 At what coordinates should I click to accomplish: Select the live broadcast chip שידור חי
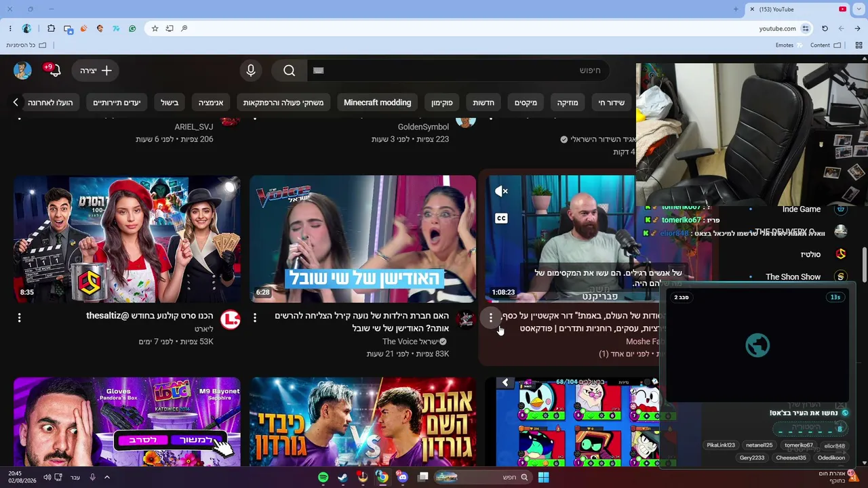(x=611, y=103)
